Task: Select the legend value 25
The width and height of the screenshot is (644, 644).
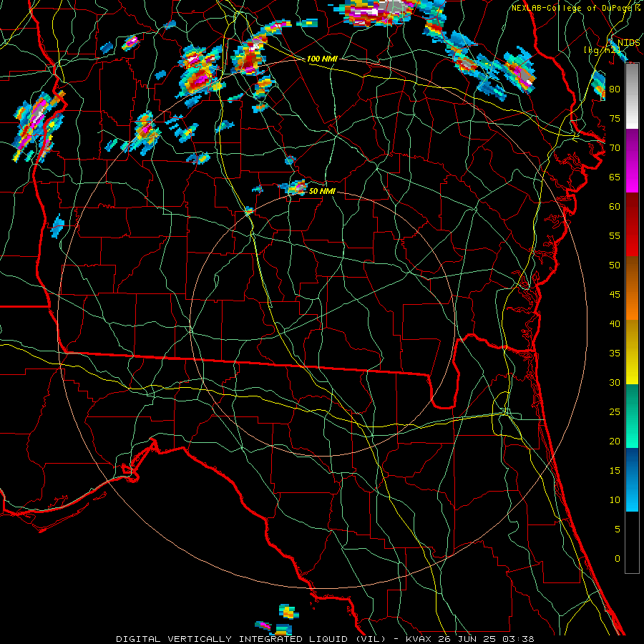Action: pos(615,412)
